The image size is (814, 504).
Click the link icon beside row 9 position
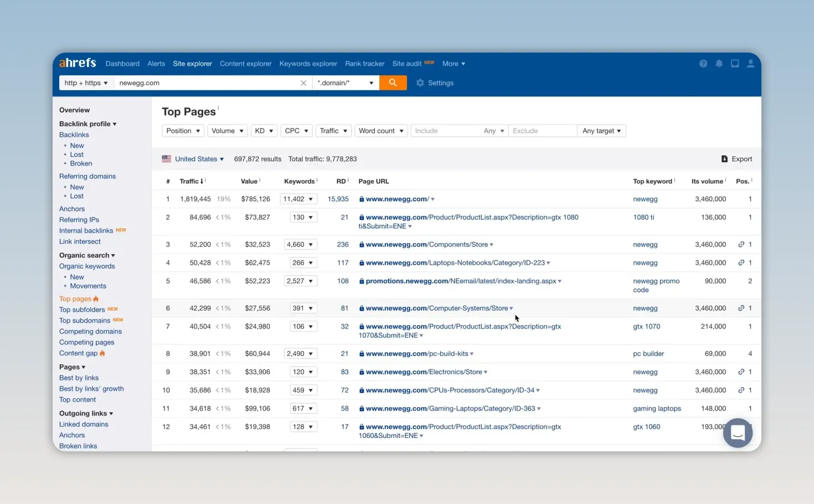[741, 372]
